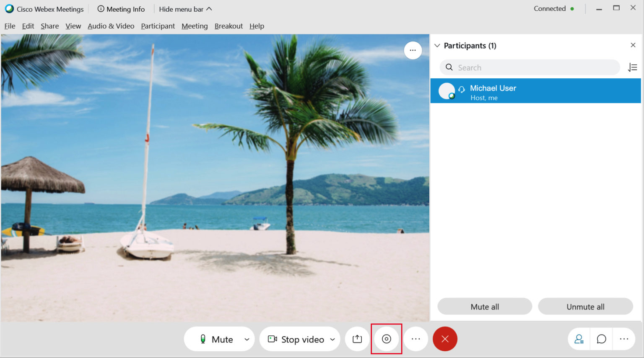Open the chat panel

pyautogui.click(x=601, y=339)
